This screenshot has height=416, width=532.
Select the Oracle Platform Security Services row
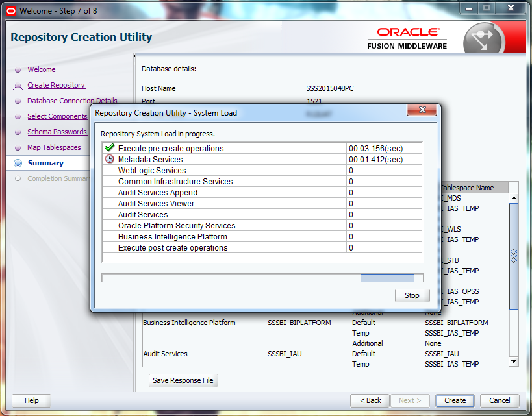262,225
